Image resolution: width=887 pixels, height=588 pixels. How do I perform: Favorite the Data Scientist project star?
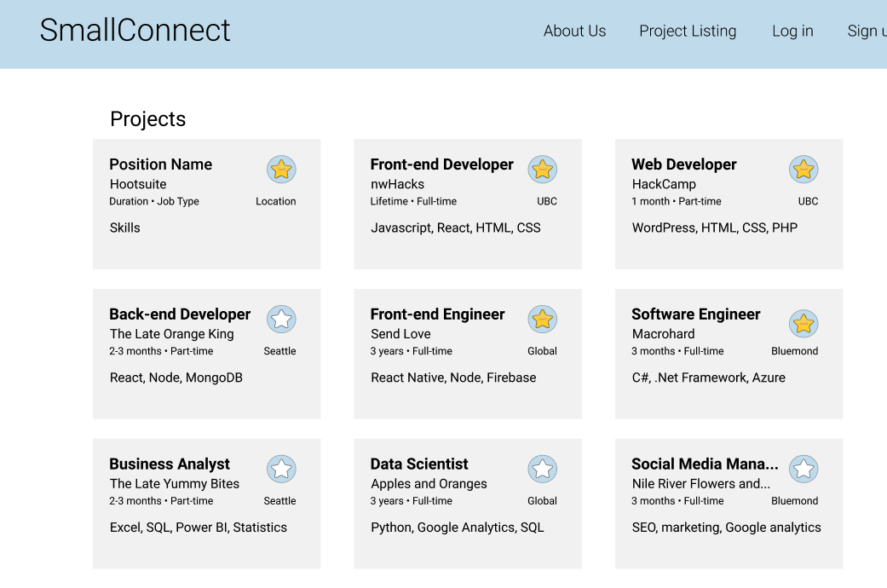[x=542, y=470]
